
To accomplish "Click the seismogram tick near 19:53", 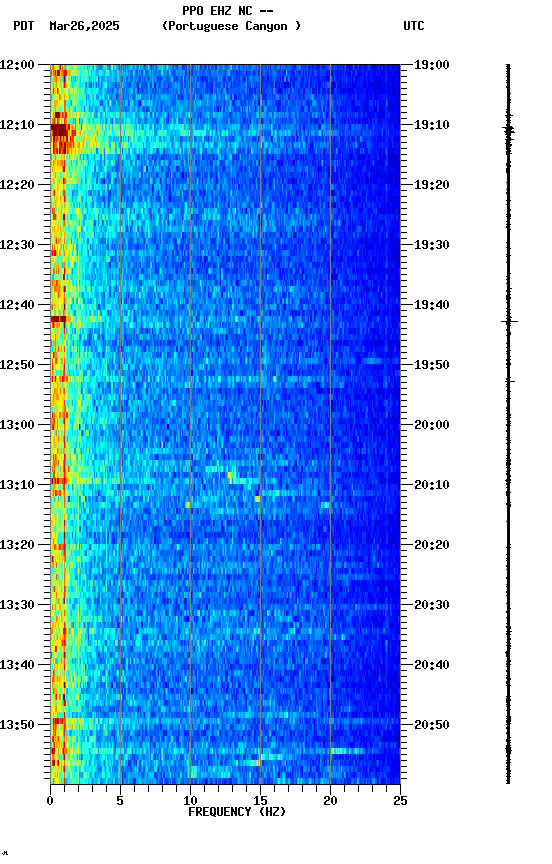I will tap(510, 381).
